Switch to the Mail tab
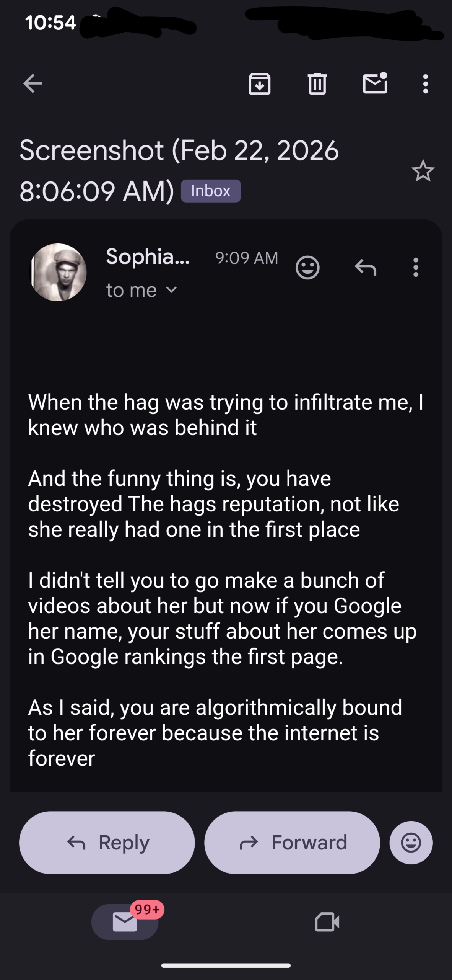452x980 pixels. pos(125,921)
